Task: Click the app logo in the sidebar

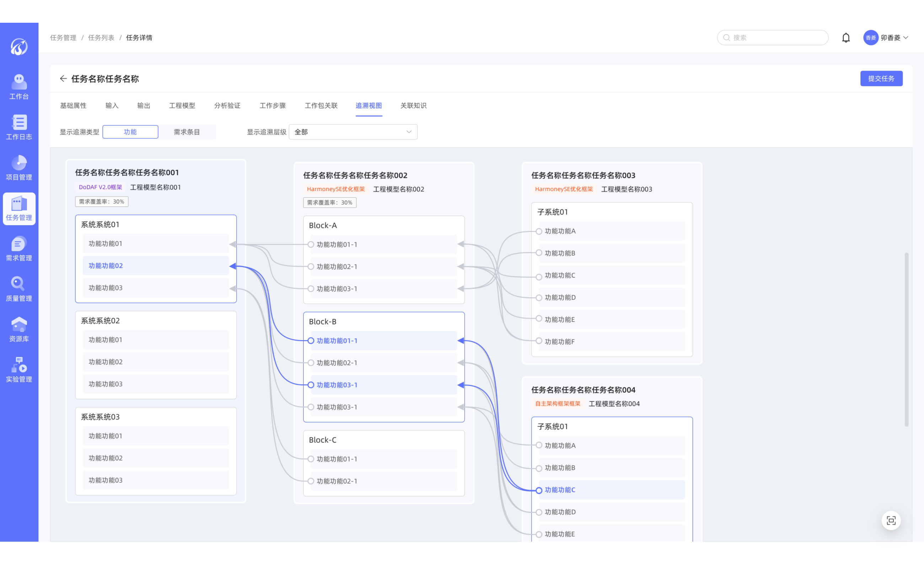Action: [19, 47]
